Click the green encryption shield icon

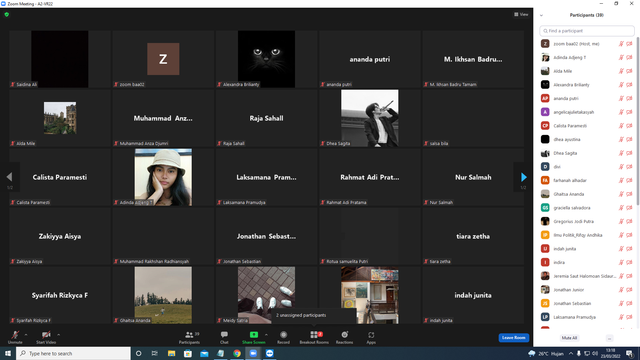7,14
